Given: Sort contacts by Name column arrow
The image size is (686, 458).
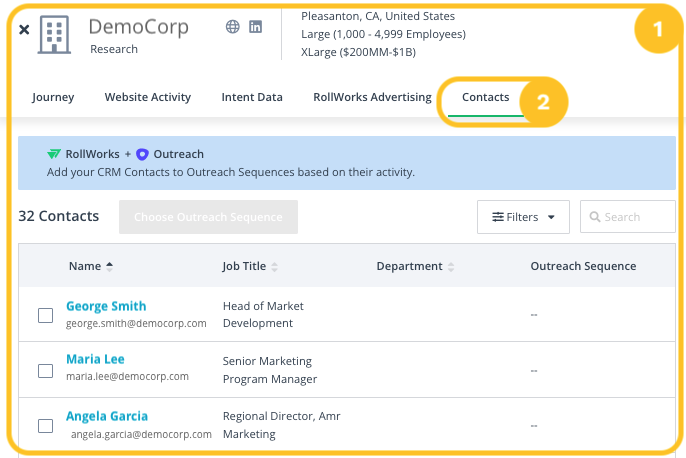Looking at the screenshot, I should [x=110, y=266].
